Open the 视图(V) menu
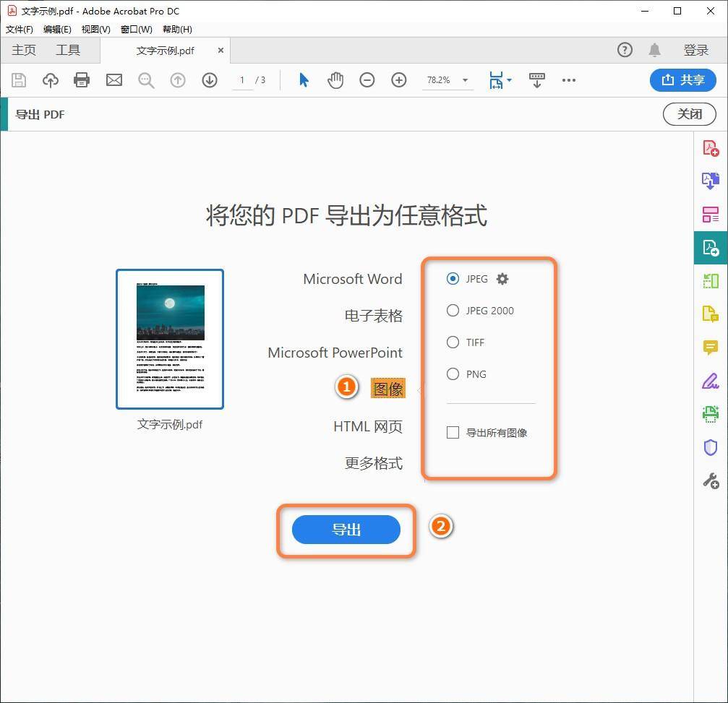Viewport: 728px width, 703px height. (x=95, y=29)
